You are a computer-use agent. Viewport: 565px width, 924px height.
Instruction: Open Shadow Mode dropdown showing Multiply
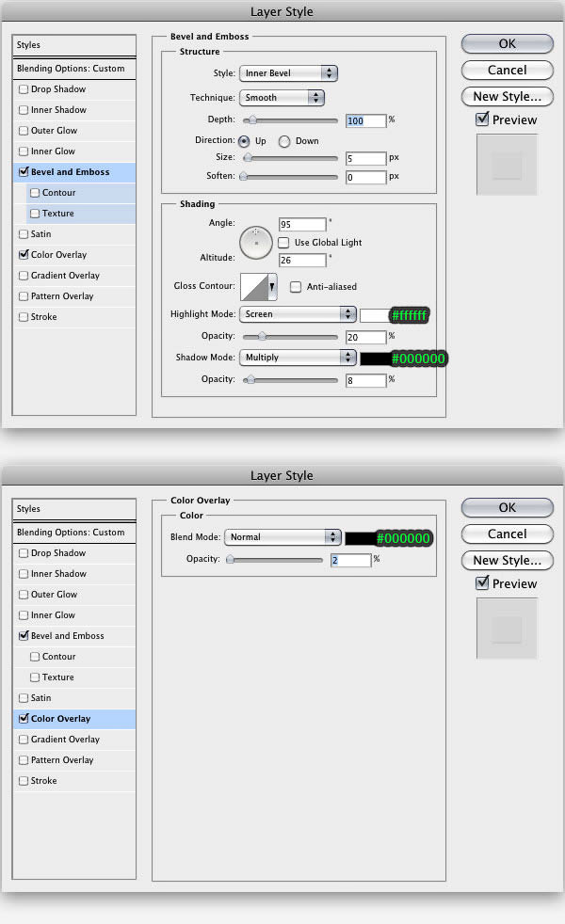pos(298,358)
